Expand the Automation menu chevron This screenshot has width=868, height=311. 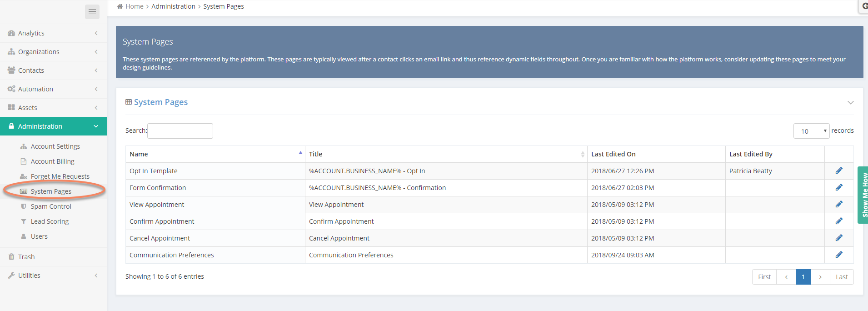click(x=96, y=89)
